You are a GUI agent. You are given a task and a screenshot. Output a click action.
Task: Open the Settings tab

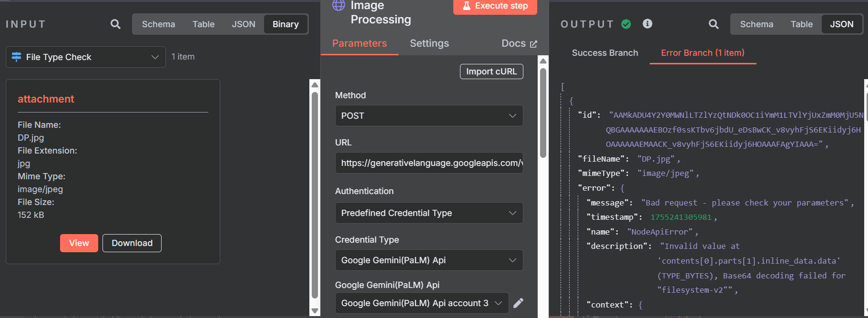pos(429,43)
